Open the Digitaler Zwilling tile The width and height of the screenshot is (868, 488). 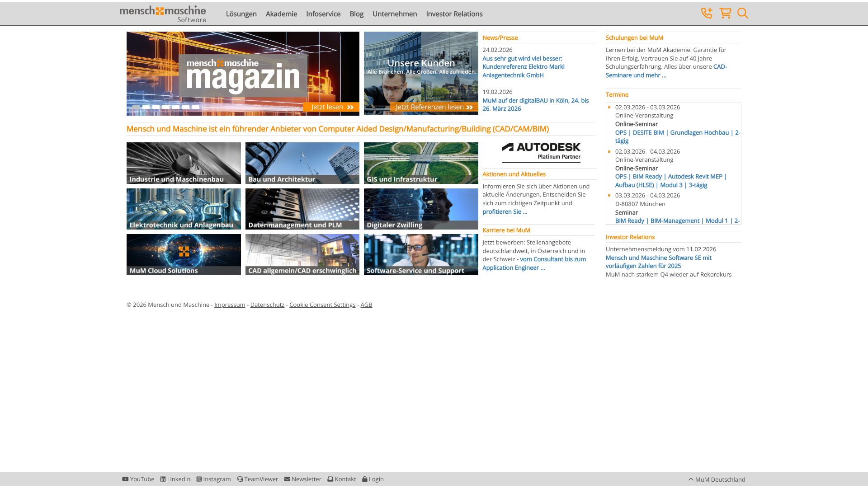click(420, 209)
